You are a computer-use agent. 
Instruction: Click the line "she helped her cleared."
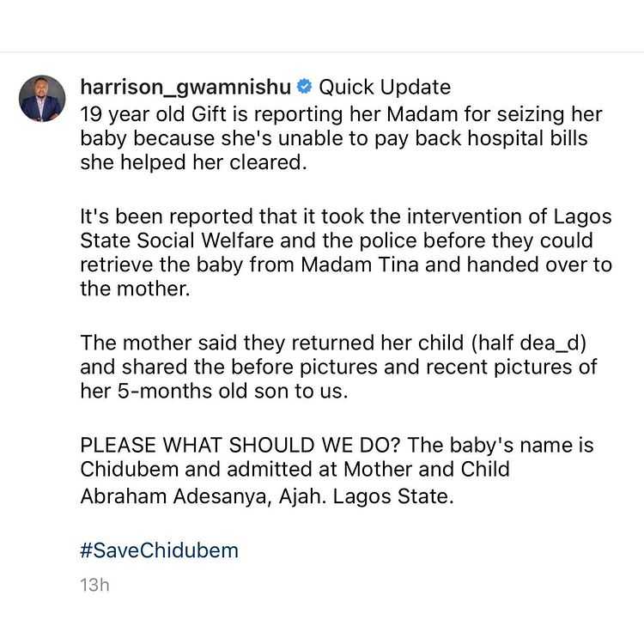(x=192, y=163)
